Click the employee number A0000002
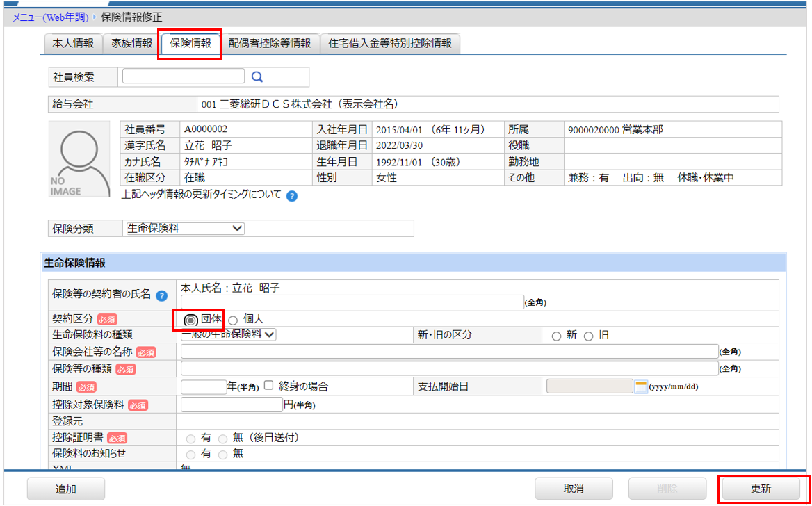The image size is (812, 506). click(206, 129)
